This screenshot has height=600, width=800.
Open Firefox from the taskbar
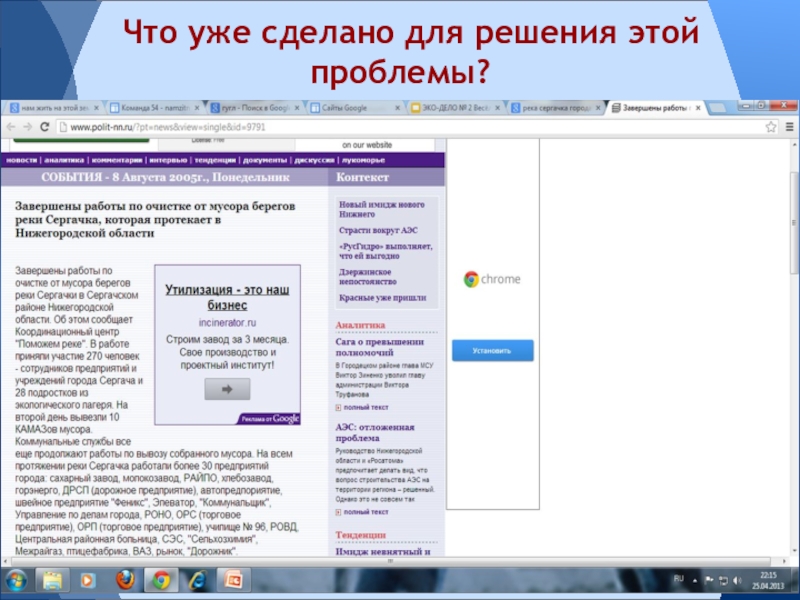pos(124,580)
